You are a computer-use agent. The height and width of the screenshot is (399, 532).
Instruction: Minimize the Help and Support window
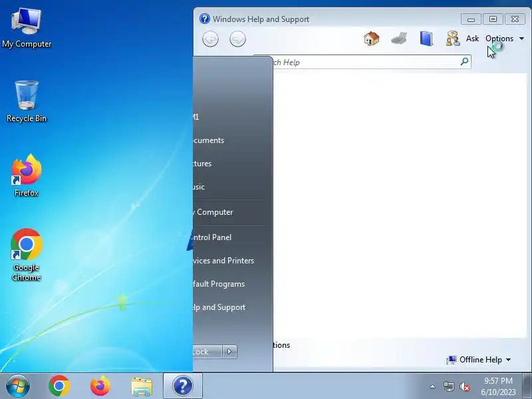coord(471,19)
